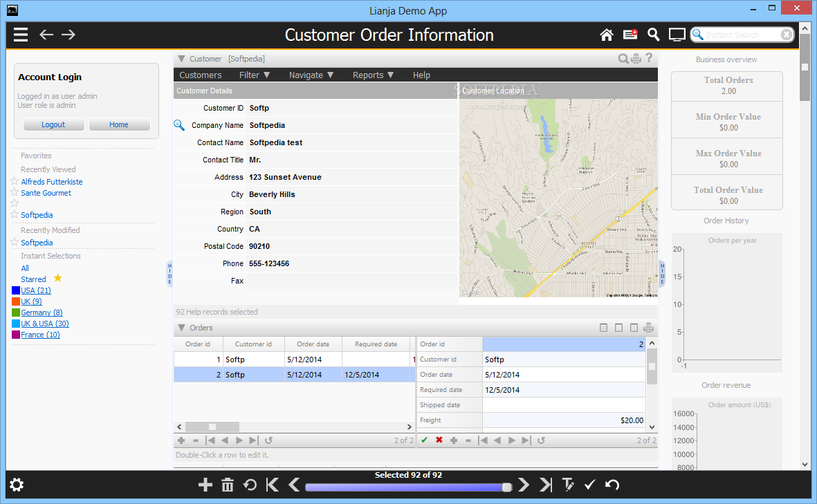Select the Starred instant selection
817x504 pixels.
pyautogui.click(x=33, y=279)
